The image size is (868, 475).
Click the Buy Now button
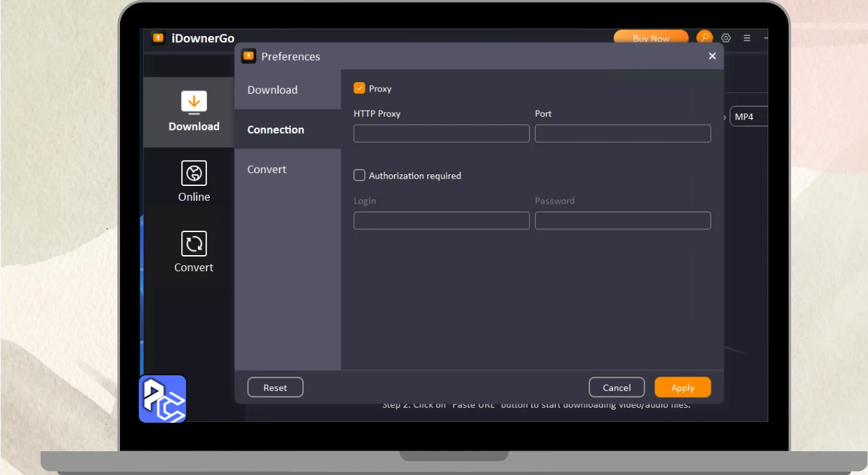[x=650, y=39]
